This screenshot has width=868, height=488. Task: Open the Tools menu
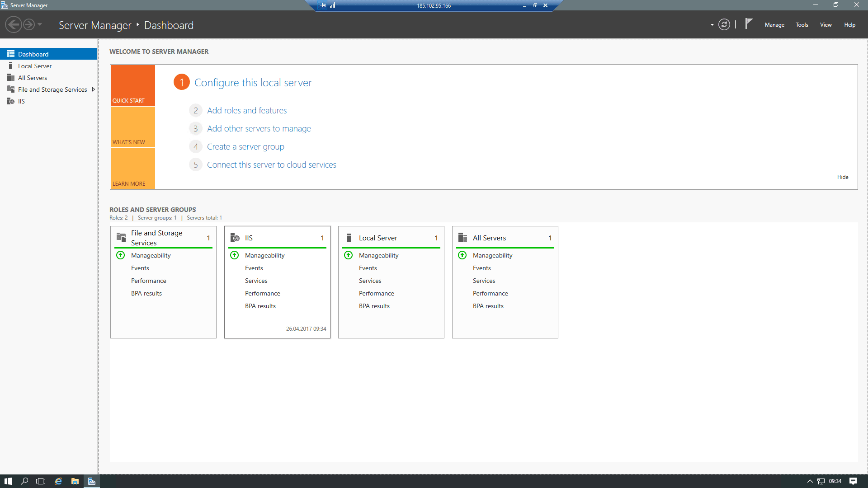(802, 25)
